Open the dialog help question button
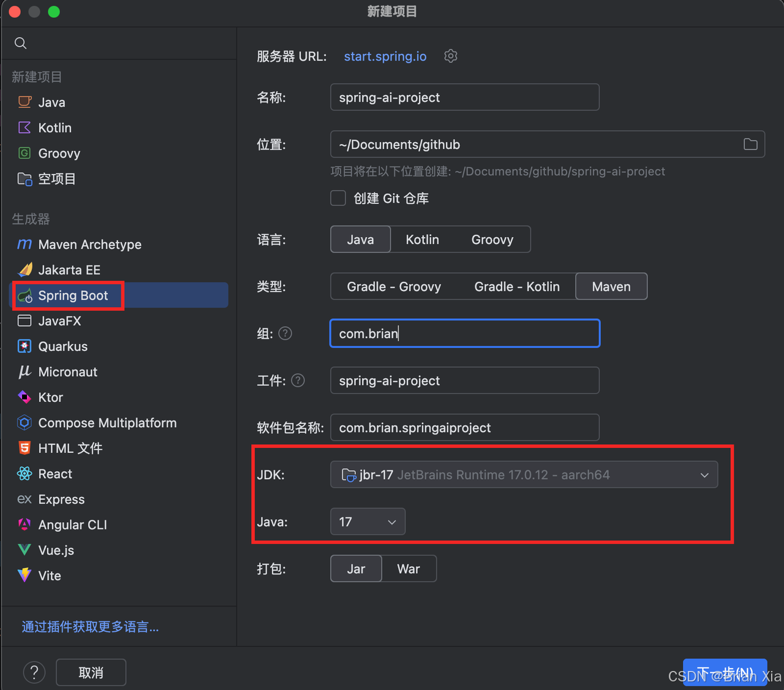 (x=34, y=672)
